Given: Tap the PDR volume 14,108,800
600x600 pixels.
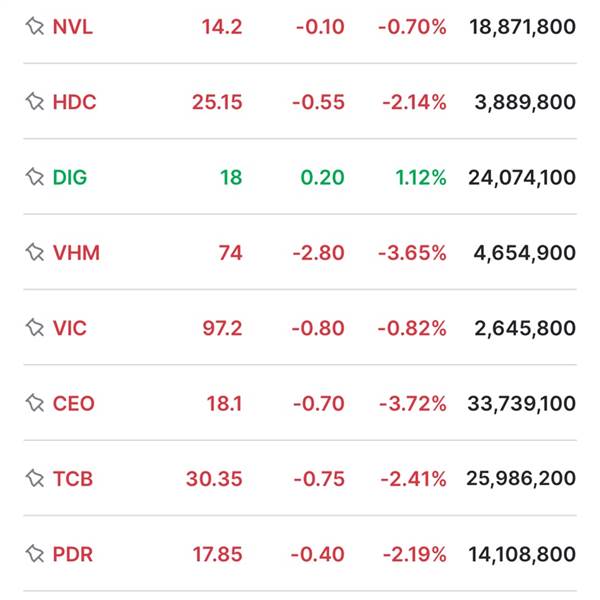Looking at the screenshot, I should pos(522,554).
